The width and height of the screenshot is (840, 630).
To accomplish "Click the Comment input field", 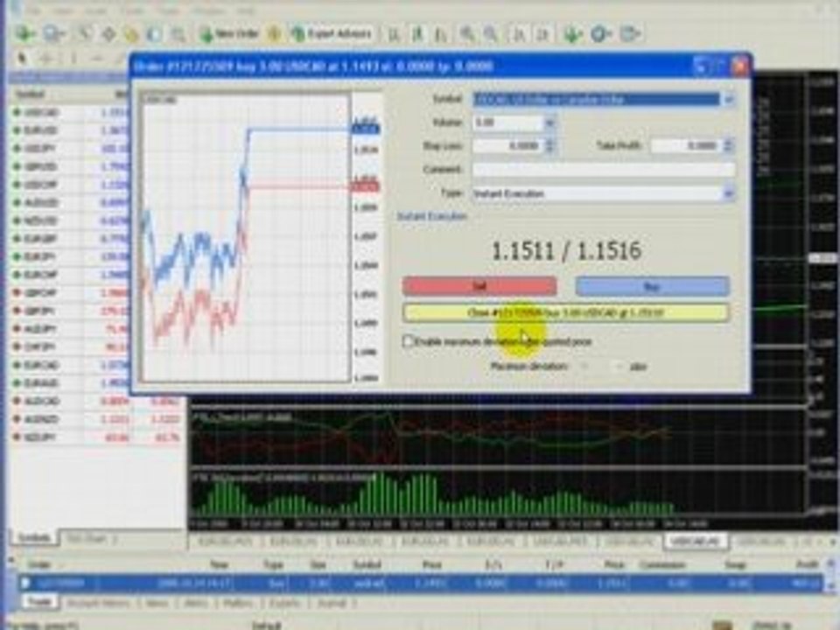I will (x=603, y=169).
